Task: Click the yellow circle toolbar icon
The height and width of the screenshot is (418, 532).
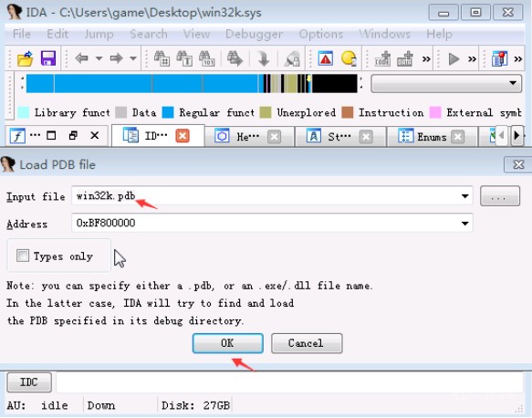Action: [349, 58]
